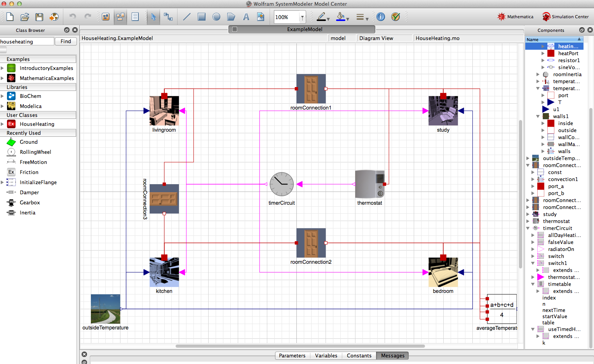Select the roomConnection1 door component
This screenshot has width=594, height=364.
coord(311,89)
